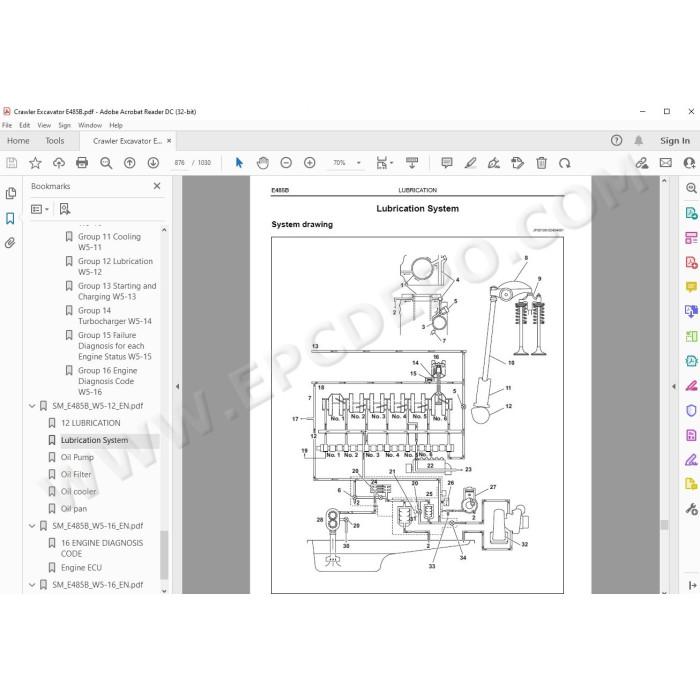Share a link with the link icon

point(642,163)
